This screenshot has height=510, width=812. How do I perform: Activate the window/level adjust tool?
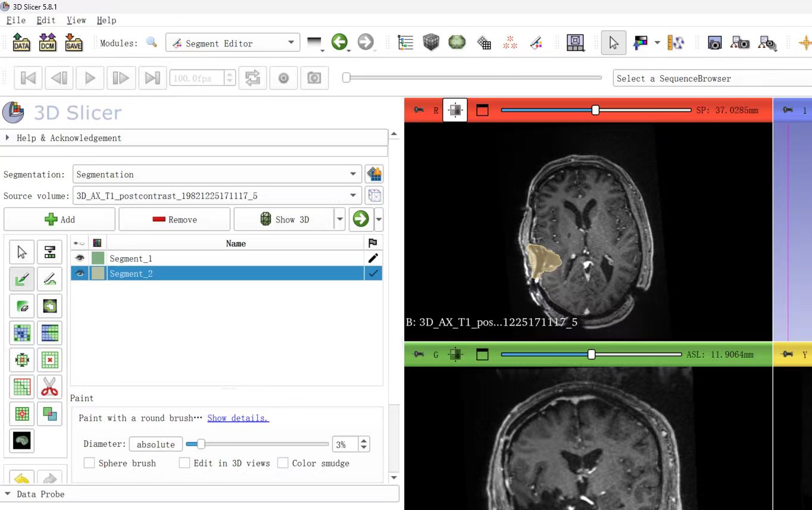641,43
